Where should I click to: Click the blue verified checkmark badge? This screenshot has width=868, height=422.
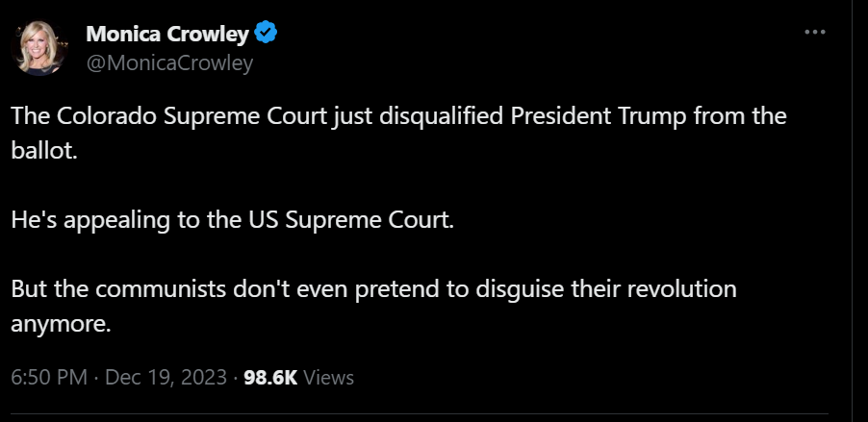pyautogui.click(x=267, y=35)
